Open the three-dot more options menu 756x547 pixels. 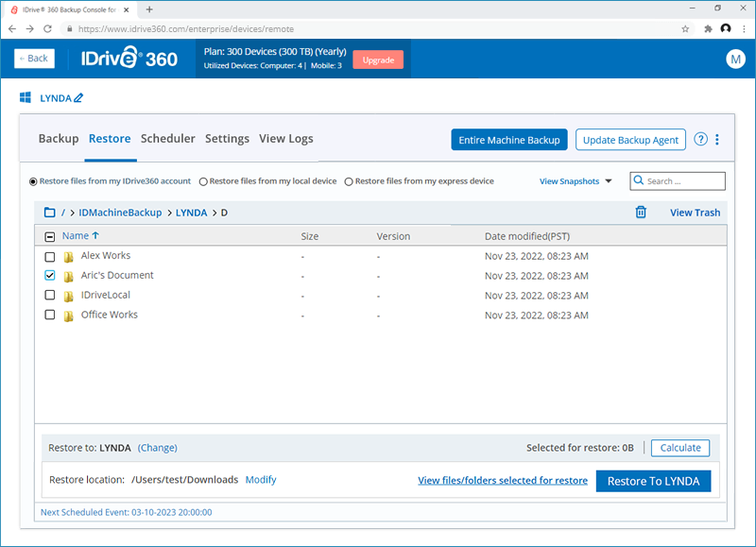click(x=717, y=140)
